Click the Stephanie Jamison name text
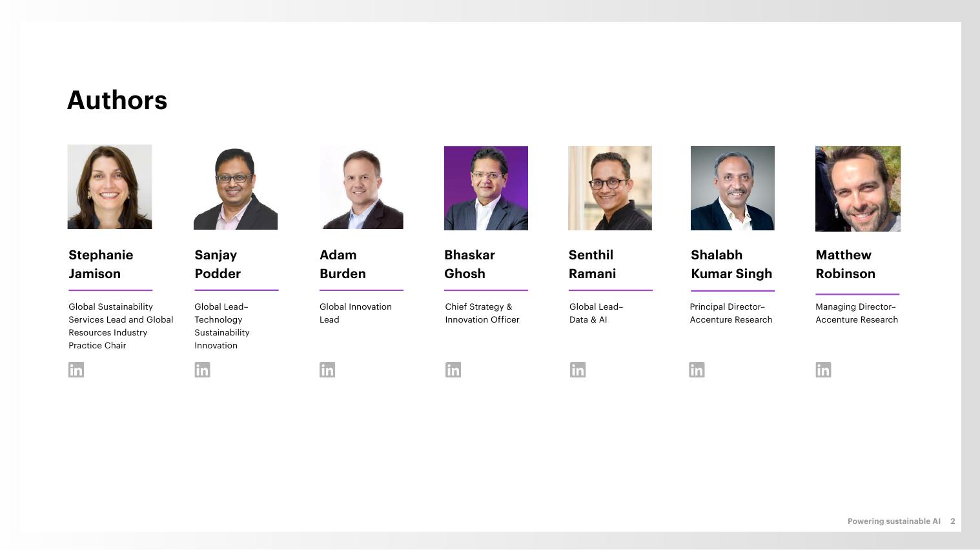The height and width of the screenshot is (551, 980). [x=101, y=265]
